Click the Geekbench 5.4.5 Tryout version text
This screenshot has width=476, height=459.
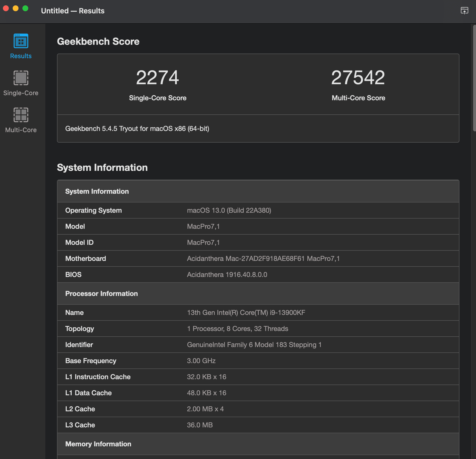pyautogui.click(x=137, y=129)
